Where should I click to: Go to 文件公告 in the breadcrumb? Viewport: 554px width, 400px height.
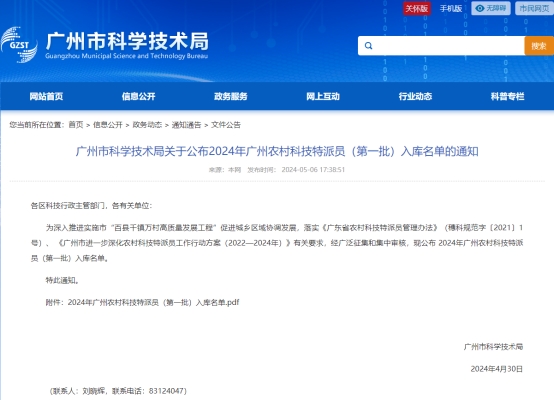click(226, 125)
